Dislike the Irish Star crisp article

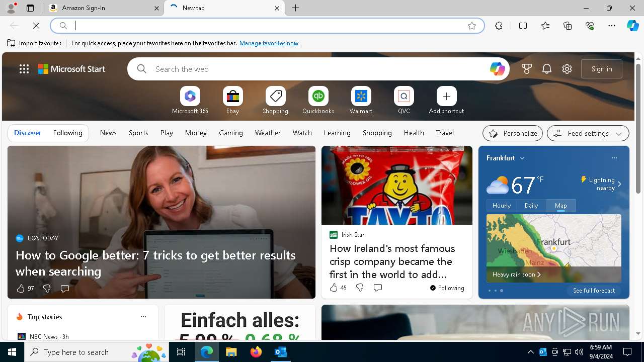[360, 288]
